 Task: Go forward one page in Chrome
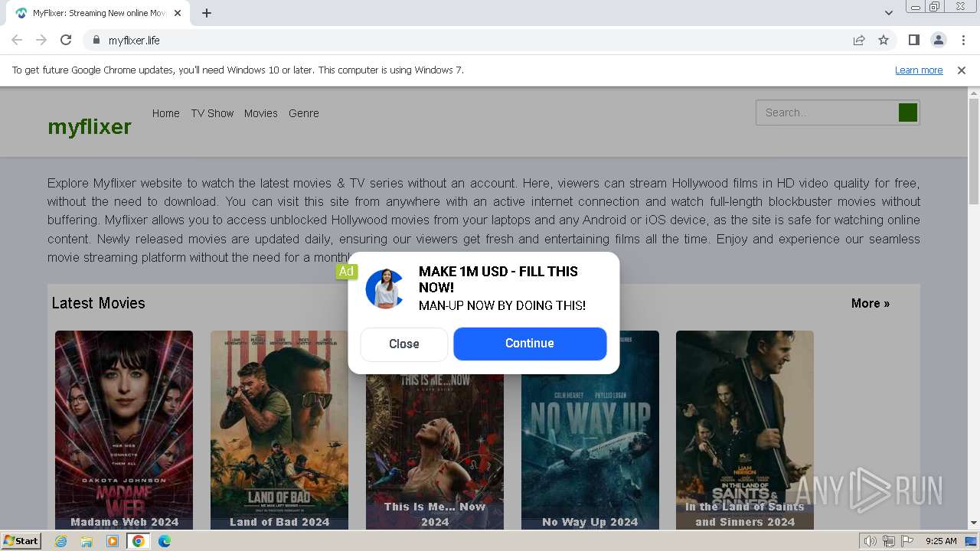pos(41,40)
